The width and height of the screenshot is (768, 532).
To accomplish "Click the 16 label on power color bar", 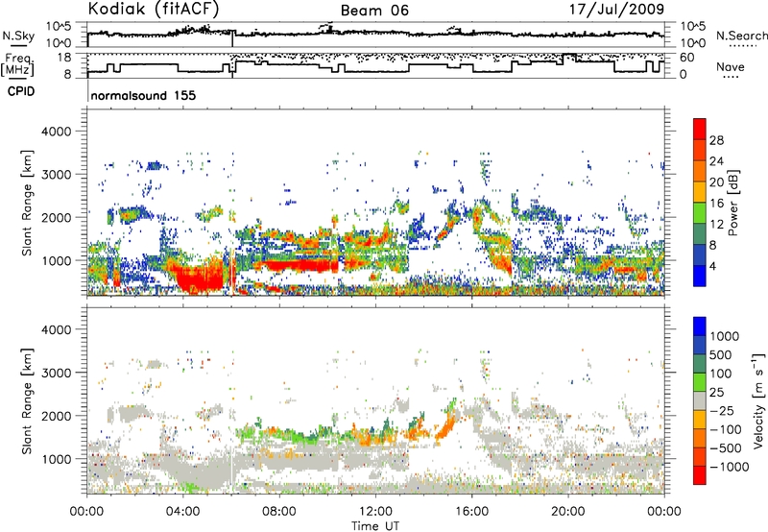I will pos(716,204).
